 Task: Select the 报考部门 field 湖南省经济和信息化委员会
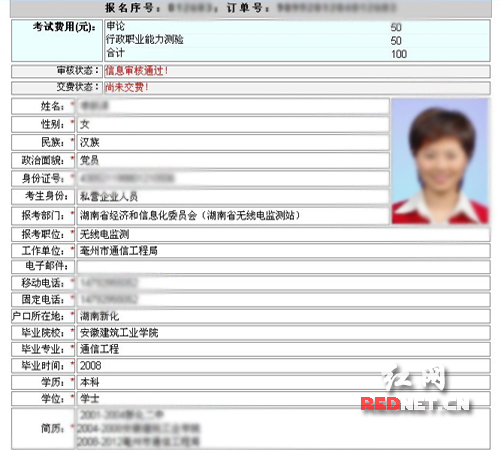233,216
